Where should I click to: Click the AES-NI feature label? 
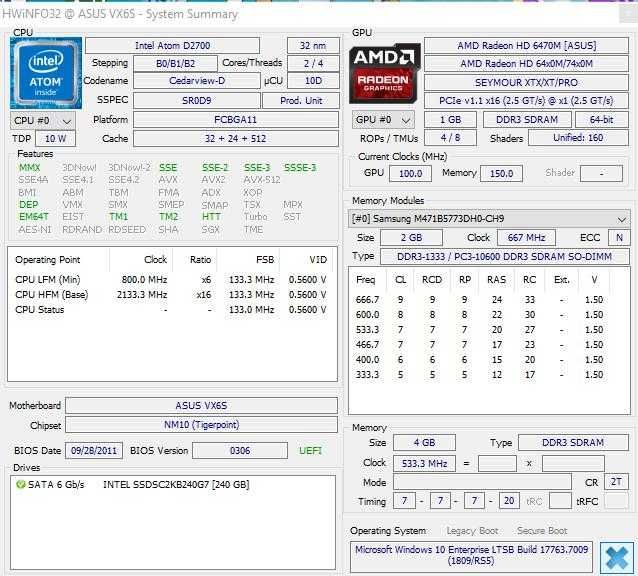click(35, 229)
